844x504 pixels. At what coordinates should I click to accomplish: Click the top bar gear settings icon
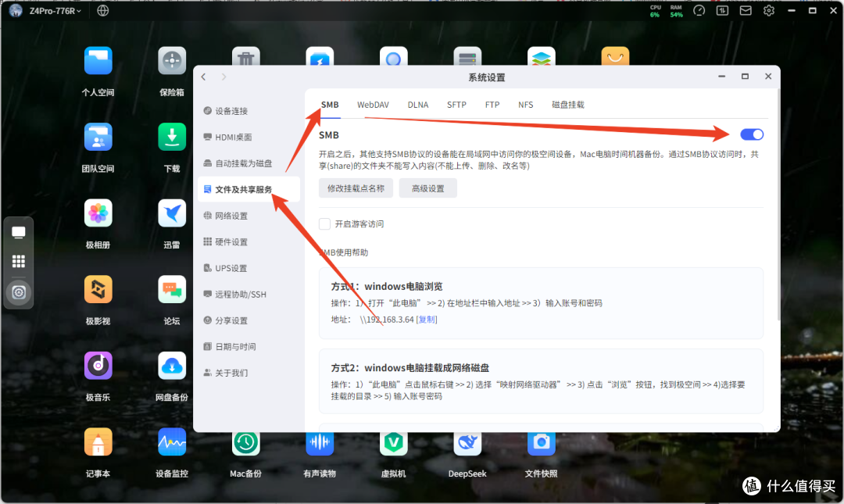769,11
